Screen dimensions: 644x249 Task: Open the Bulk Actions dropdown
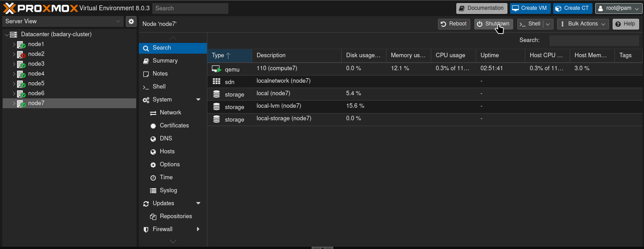(x=583, y=24)
